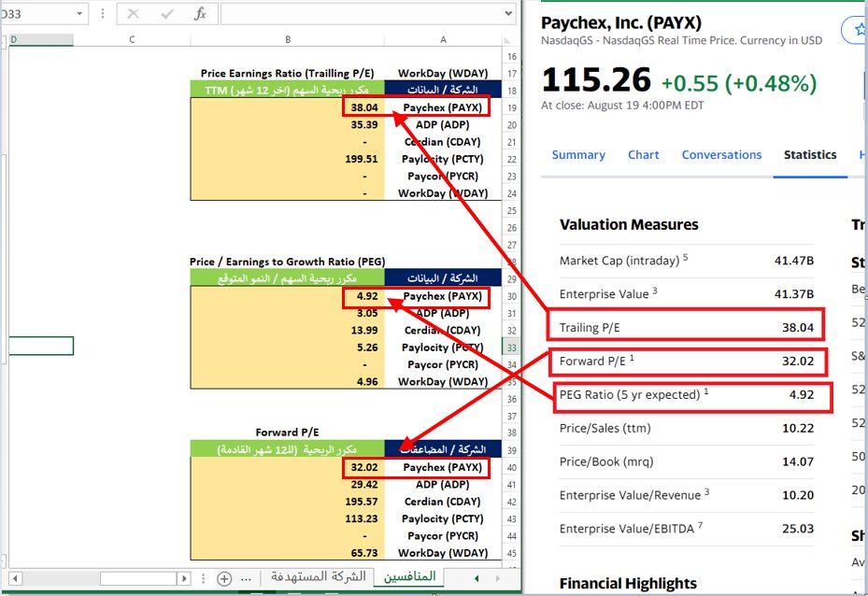
Task: Click Price / Earnings to Growth Ratio heading
Action: (287, 262)
